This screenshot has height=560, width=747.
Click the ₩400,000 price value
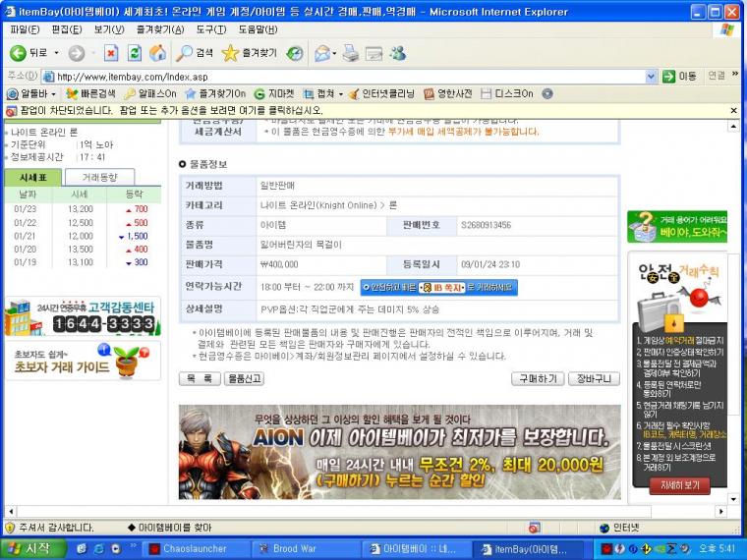[279, 264]
